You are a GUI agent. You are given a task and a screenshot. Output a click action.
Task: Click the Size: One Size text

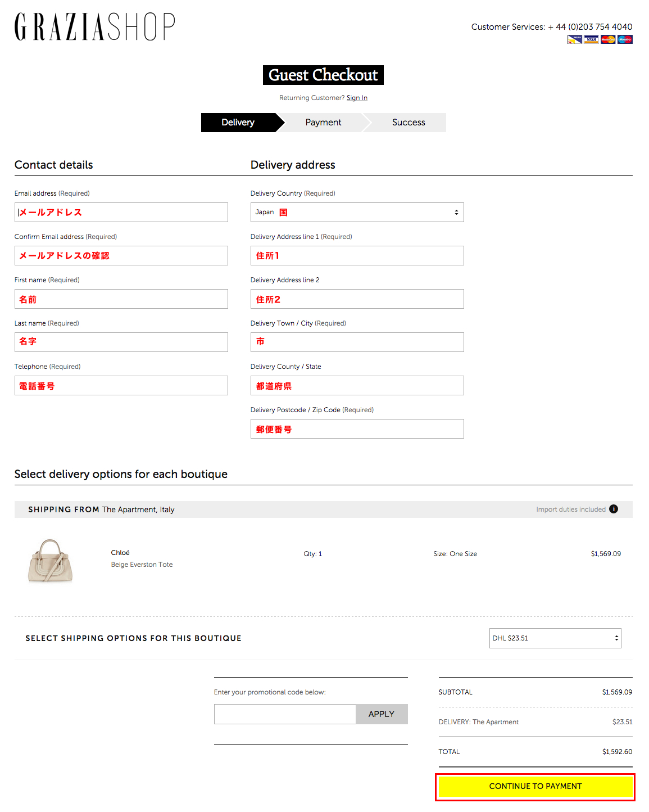455,554
